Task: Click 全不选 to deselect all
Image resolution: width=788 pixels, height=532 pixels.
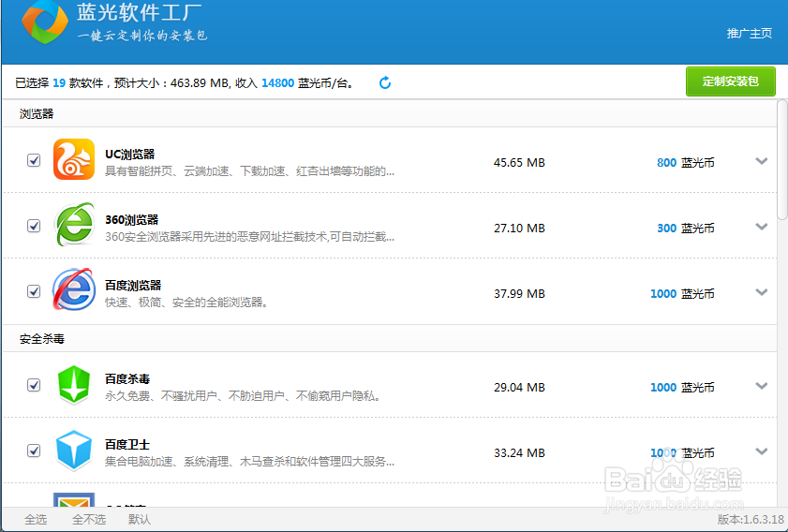Action: (89, 520)
